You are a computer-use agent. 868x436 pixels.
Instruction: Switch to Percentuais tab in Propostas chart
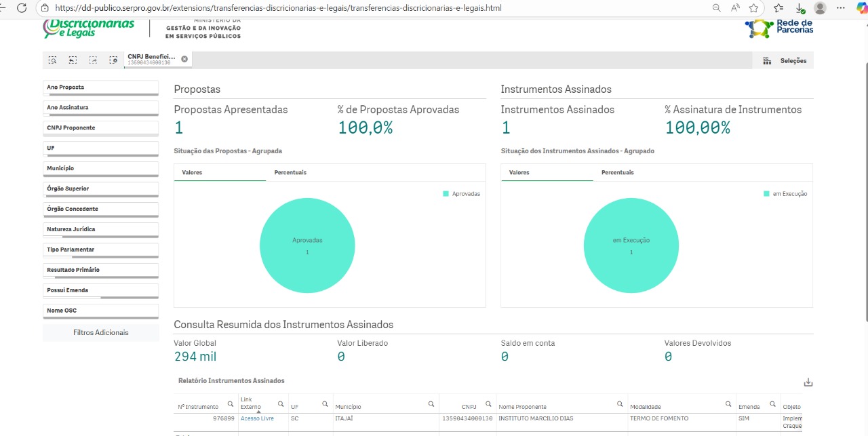[x=290, y=173]
